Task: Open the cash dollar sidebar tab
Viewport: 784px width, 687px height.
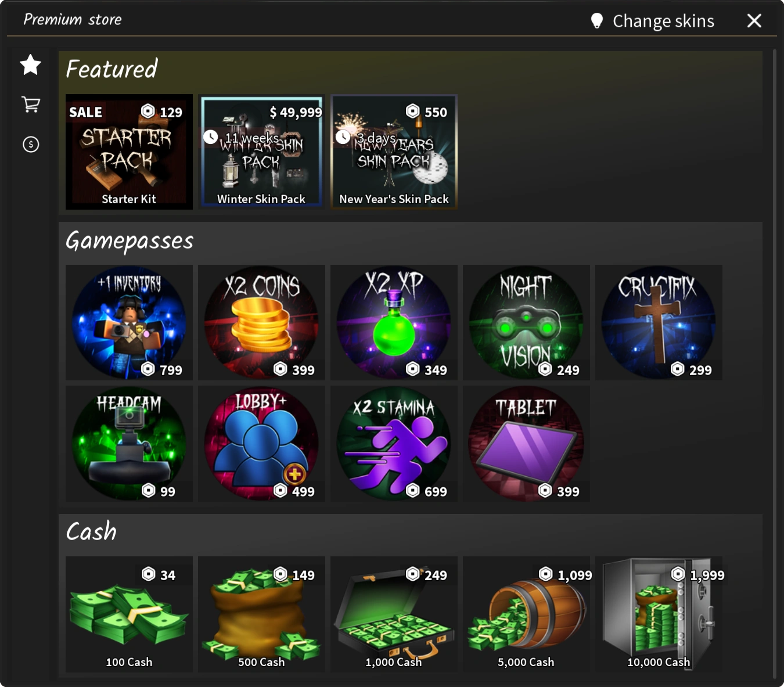Action: pyautogui.click(x=31, y=144)
